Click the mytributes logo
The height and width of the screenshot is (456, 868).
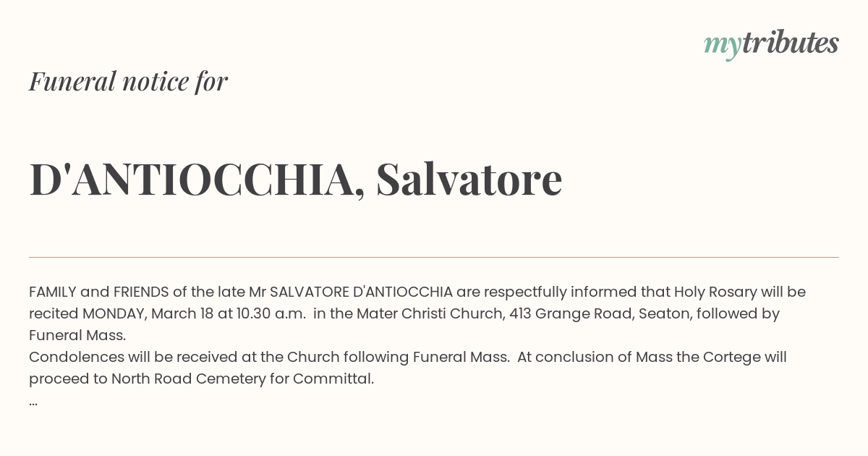pyautogui.click(x=771, y=44)
